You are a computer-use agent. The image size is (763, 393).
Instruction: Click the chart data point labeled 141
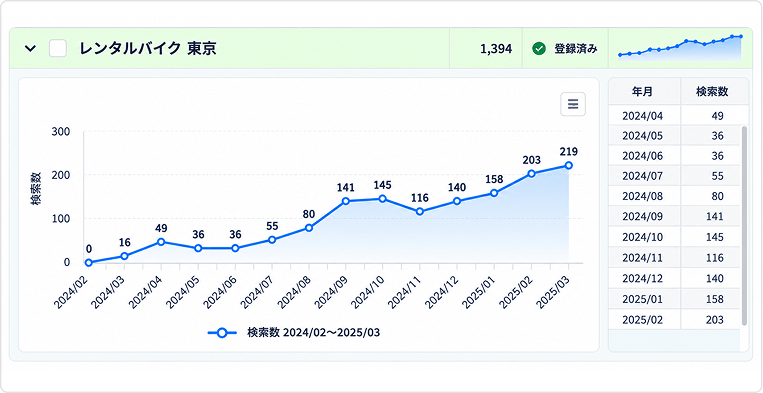click(x=345, y=201)
